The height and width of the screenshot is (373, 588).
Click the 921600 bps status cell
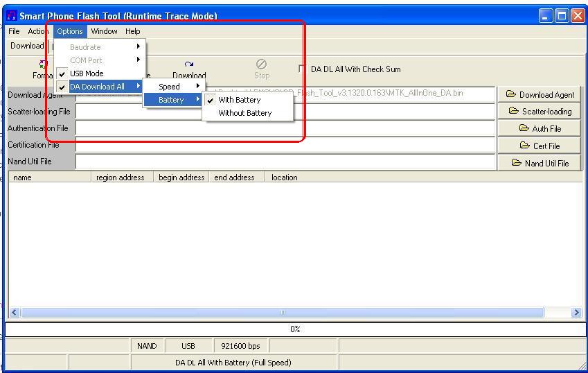coord(241,346)
